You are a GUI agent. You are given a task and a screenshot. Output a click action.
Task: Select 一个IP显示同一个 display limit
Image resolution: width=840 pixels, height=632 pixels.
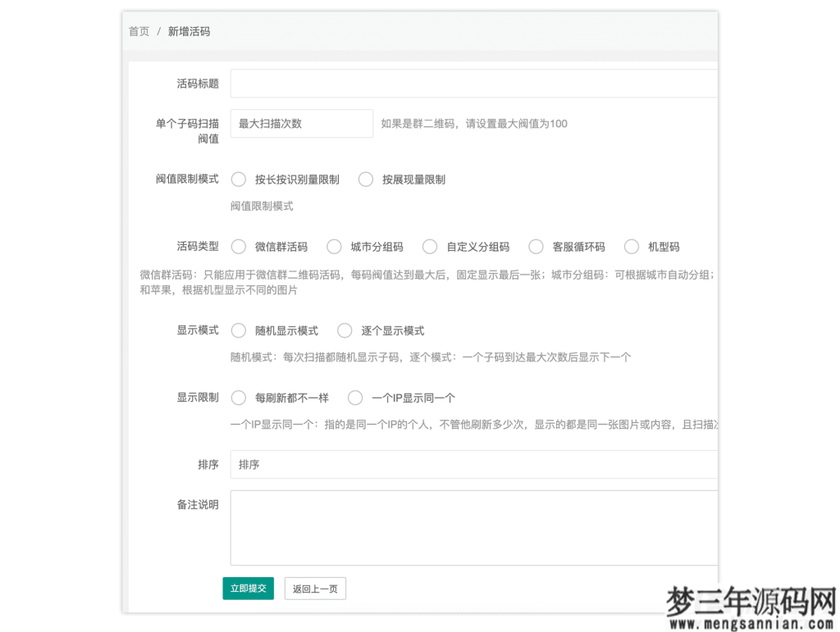point(354,398)
